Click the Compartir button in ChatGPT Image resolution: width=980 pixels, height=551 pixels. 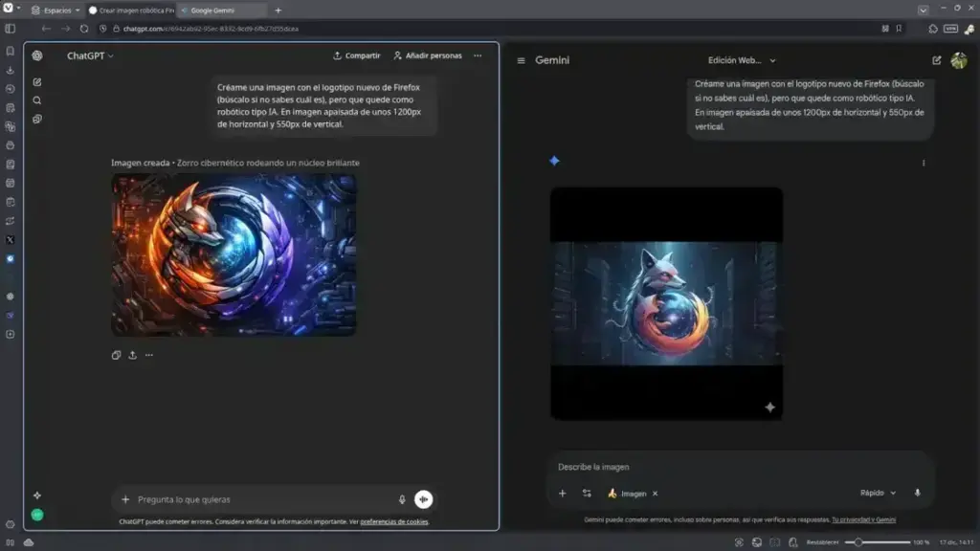[356, 55]
